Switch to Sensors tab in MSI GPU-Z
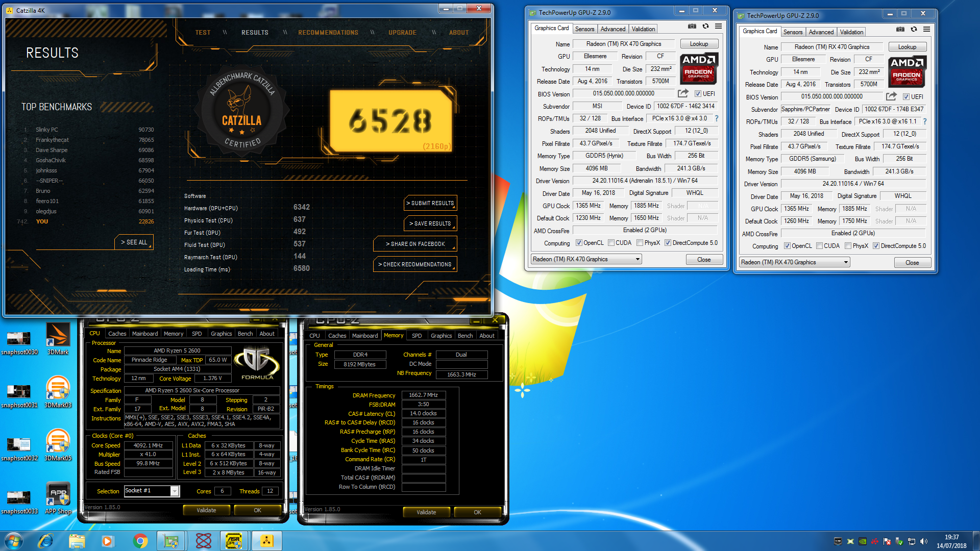The width and height of the screenshot is (980, 551). pos(584,29)
